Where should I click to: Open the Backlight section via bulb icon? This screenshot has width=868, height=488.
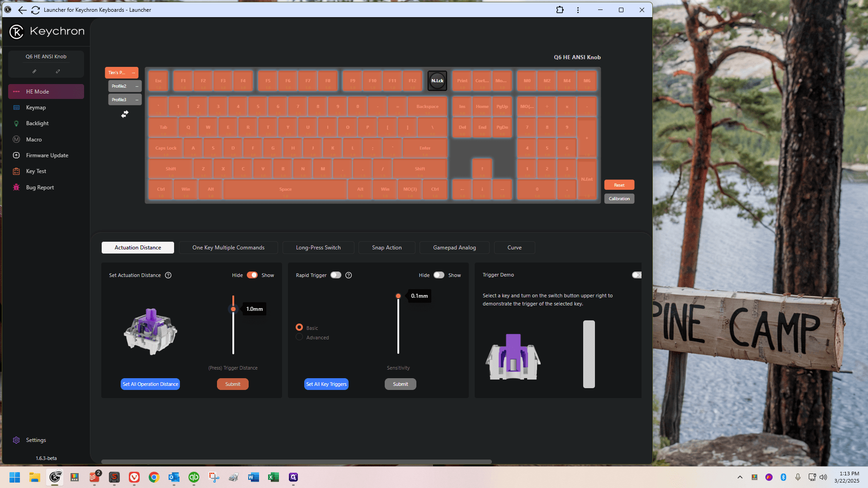pos(16,123)
